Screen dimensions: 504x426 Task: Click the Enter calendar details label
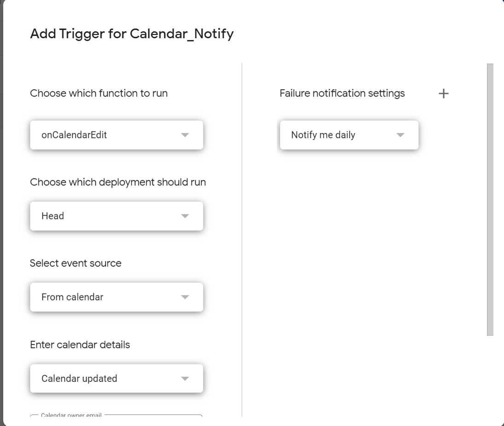[80, 345]
